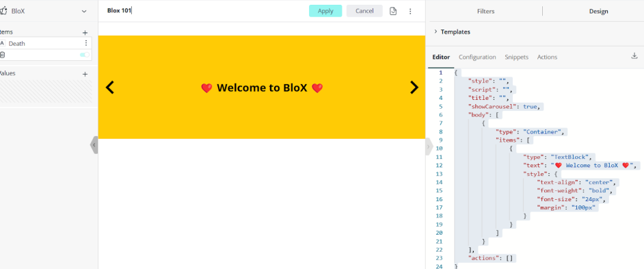Add a new item with the Items plus

(x=85, y=32)
